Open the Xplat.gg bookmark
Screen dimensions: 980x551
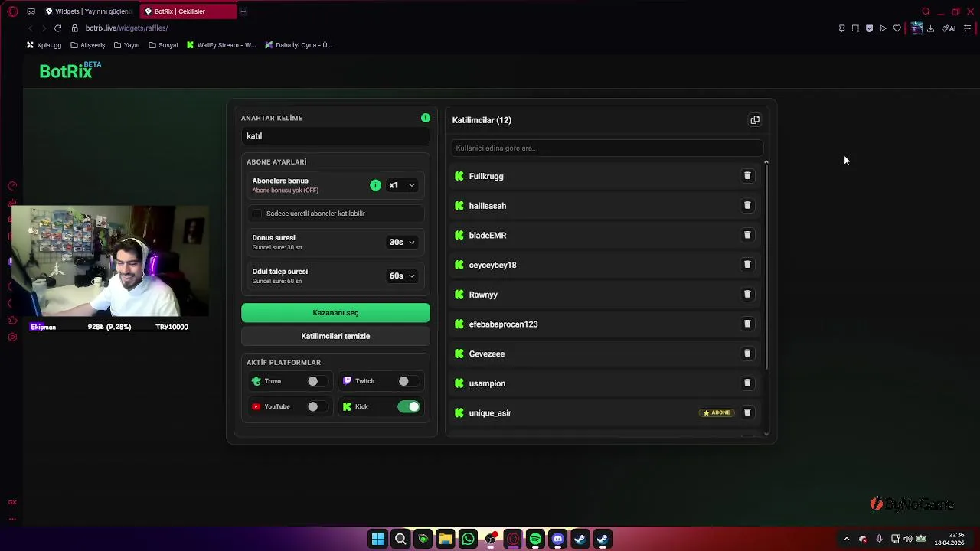click(x=44, y=45)
